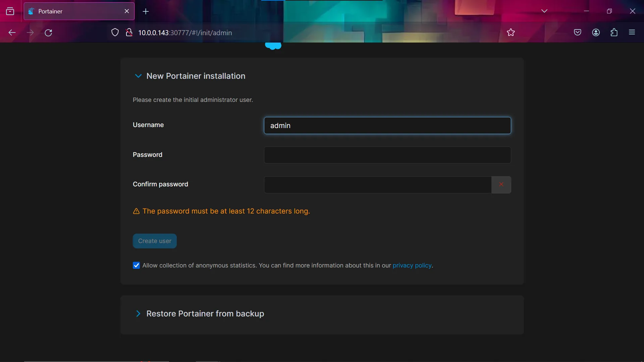The image size is (644, 362).
Task: Close the Portainer browser tab
Action: 127,11
